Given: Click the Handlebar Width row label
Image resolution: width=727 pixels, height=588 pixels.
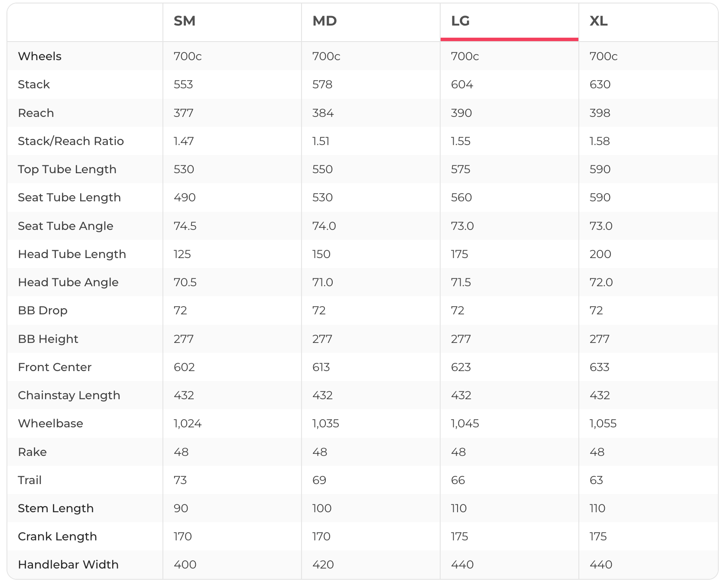Looking at the screenshot, I should [68, 565].
